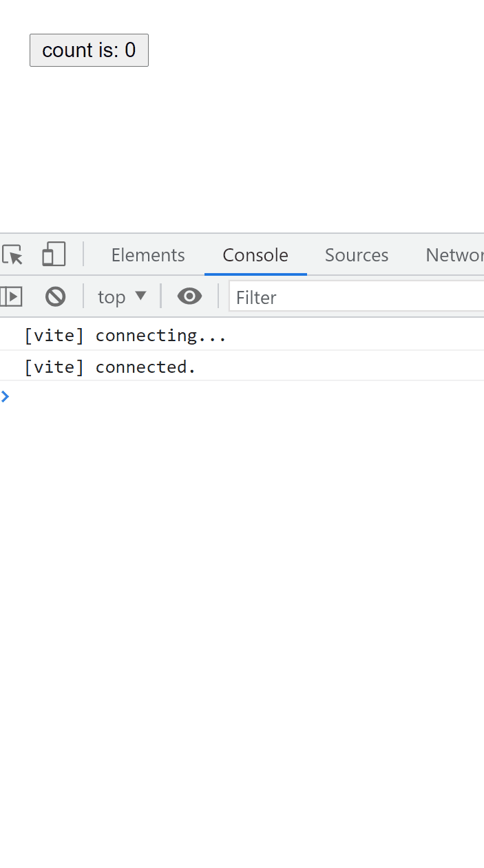Screen dimensions: 484x868
Task: Select the Console tab
Action: click(255, 255)
